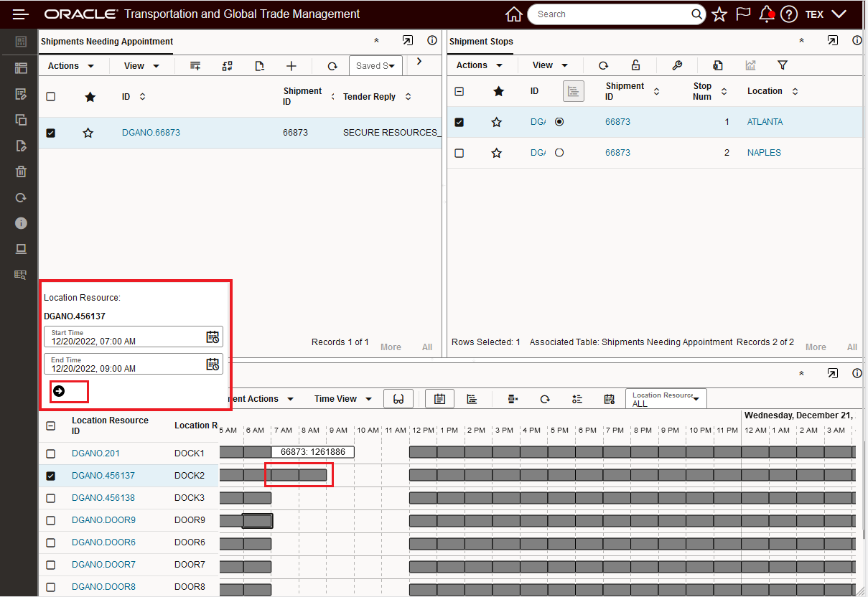The width and height of the screenshot is (868, 597).
Task: Open the DGANO.66873 shipment link
Action: 151,133
